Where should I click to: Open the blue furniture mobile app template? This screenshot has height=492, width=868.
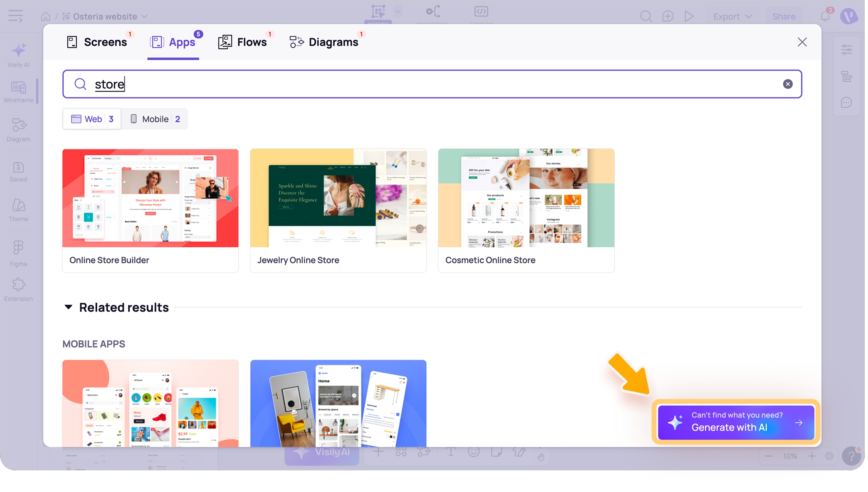click(338, 403)
